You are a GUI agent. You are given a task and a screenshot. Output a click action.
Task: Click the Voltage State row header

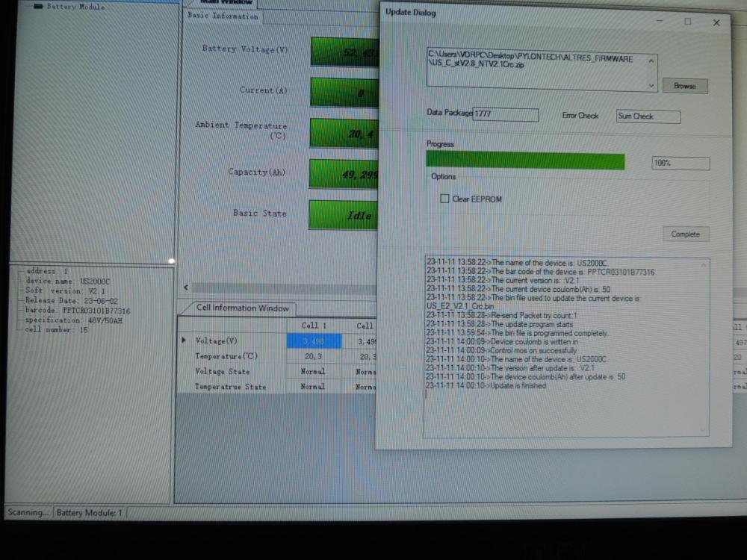coord(222,371)
